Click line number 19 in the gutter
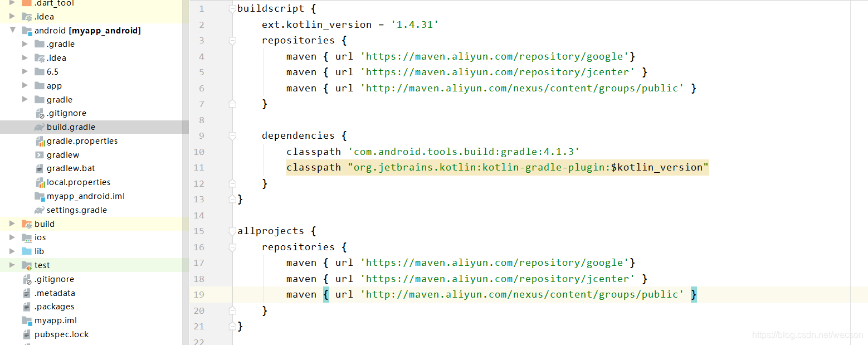This screenshot has height=345, width=868. (x=199, y=294)
